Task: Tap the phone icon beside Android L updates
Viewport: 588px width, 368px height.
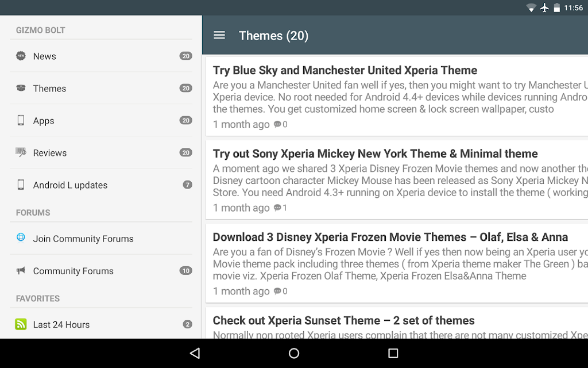Action: tap(21, 185)
